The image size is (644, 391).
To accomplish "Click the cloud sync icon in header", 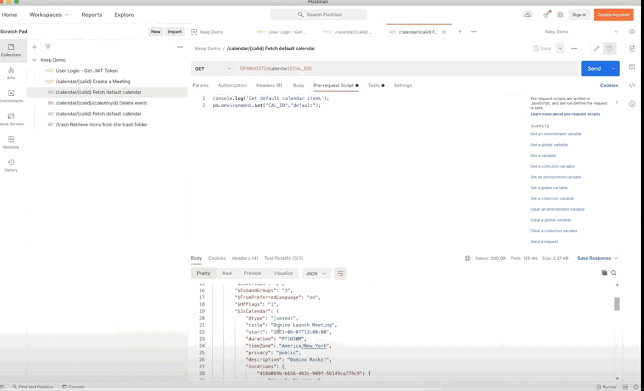I will [x=528, y=15].
